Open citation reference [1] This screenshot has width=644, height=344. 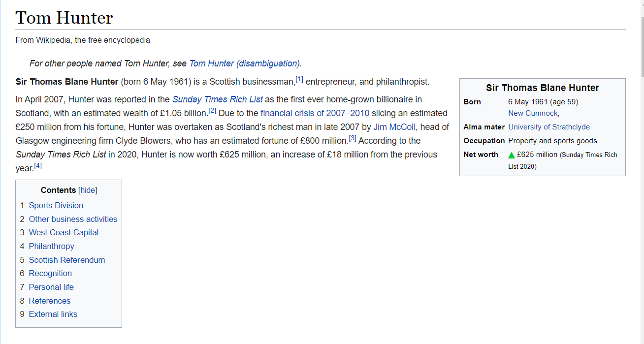pyautogui.click(x=299, y=79)
